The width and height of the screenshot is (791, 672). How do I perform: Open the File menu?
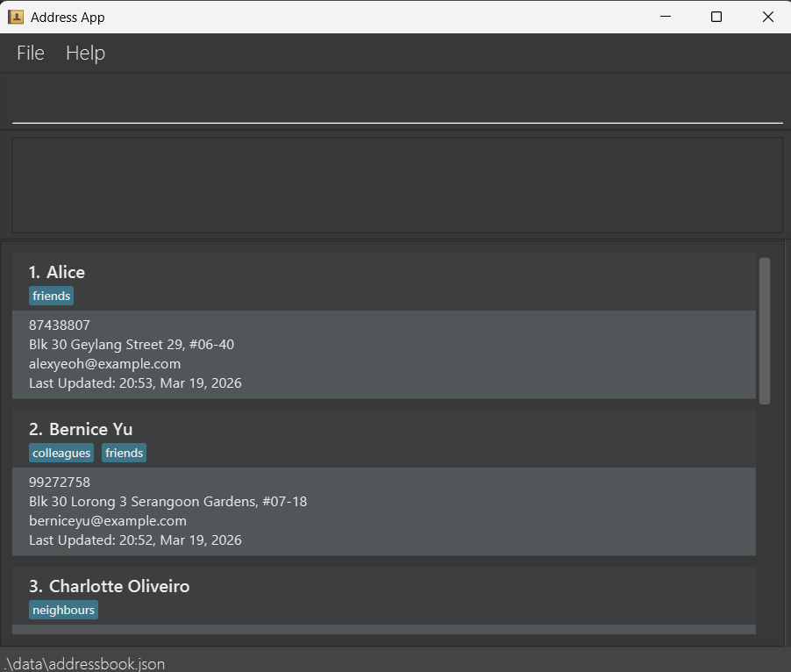pyautogui.click(x=31, y=54)
